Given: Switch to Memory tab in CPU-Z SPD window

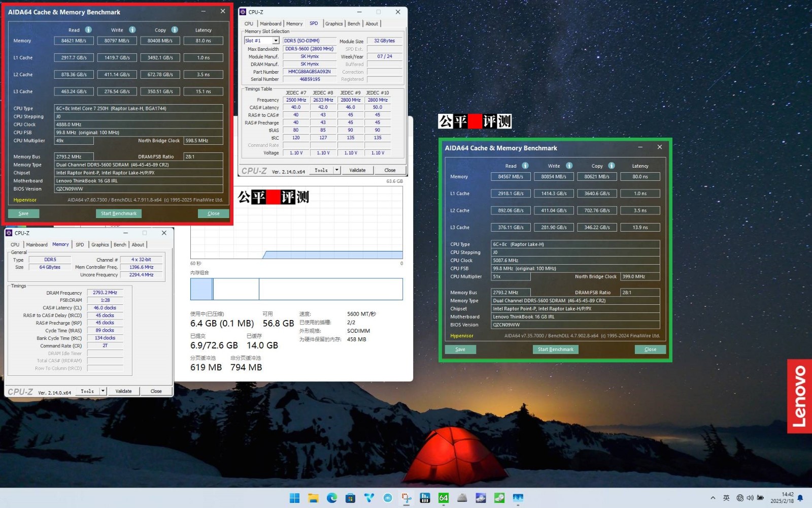Looking at the screenshot, I should pos(294,23).
